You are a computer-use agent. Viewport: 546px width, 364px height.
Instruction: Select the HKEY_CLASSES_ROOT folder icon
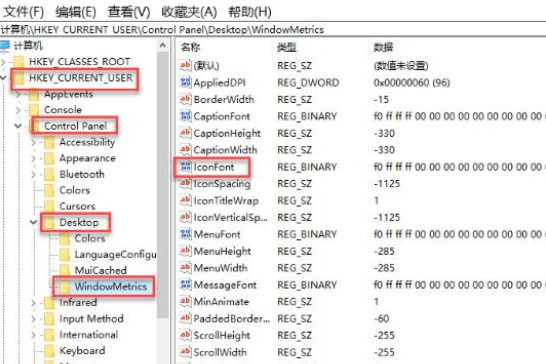(x=18, y=62)
